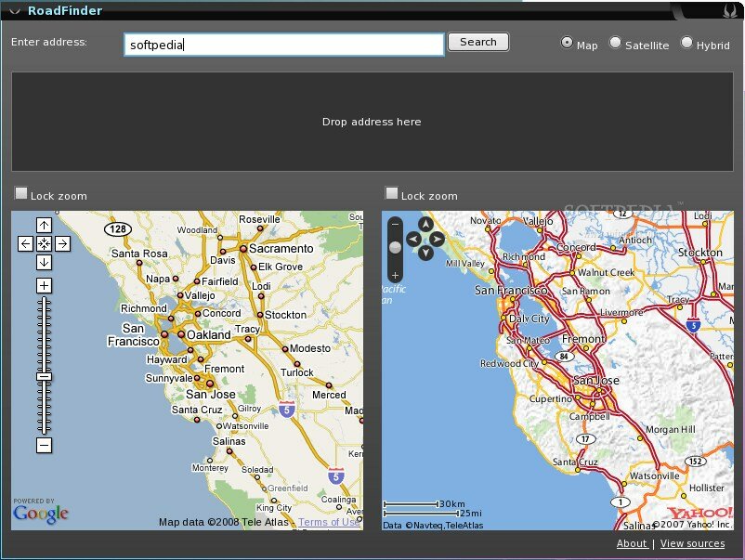This screenshot has width=745, height=560.
Task: Enable Lock zoom above Yahoo map
Action: 391,193
